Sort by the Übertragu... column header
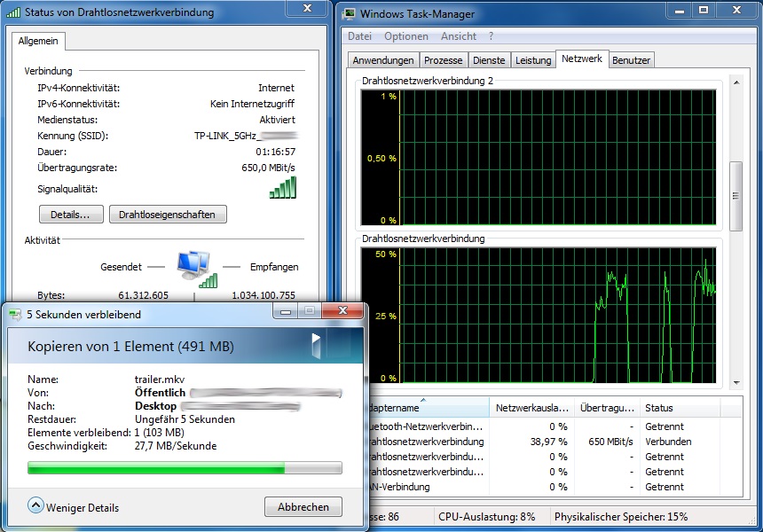Screen dimensions: 763x532 tap(607, 408)
